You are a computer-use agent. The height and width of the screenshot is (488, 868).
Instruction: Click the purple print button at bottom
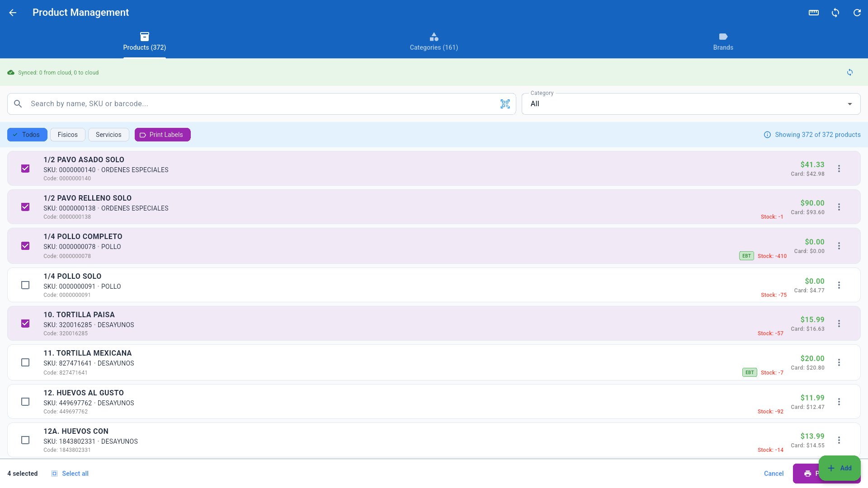[806, 474]
